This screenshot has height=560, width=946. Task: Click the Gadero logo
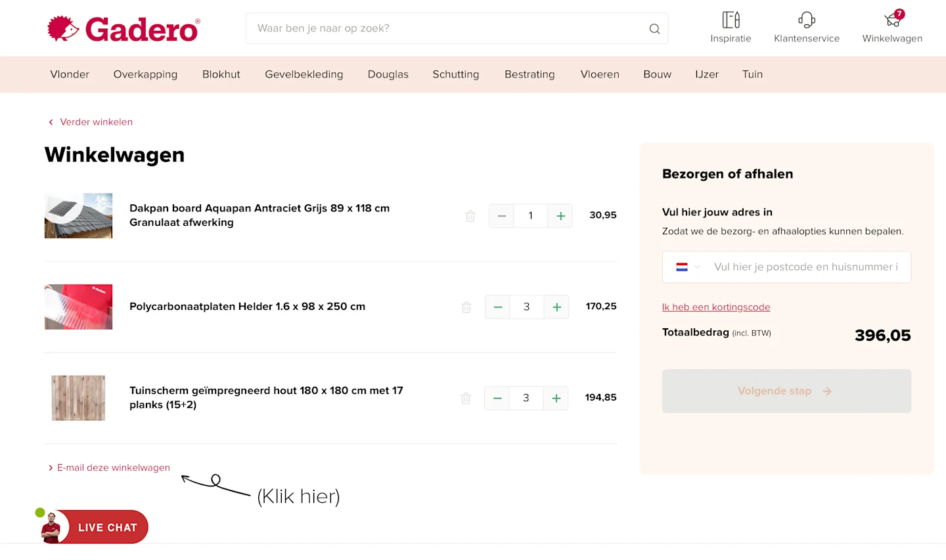[124, 29]
